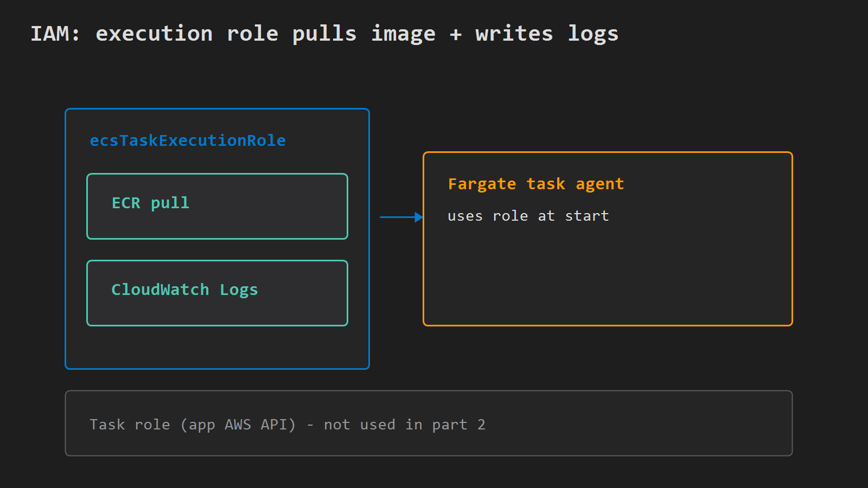
Task: Click the Task role not used note
Action: pos(429,423)
